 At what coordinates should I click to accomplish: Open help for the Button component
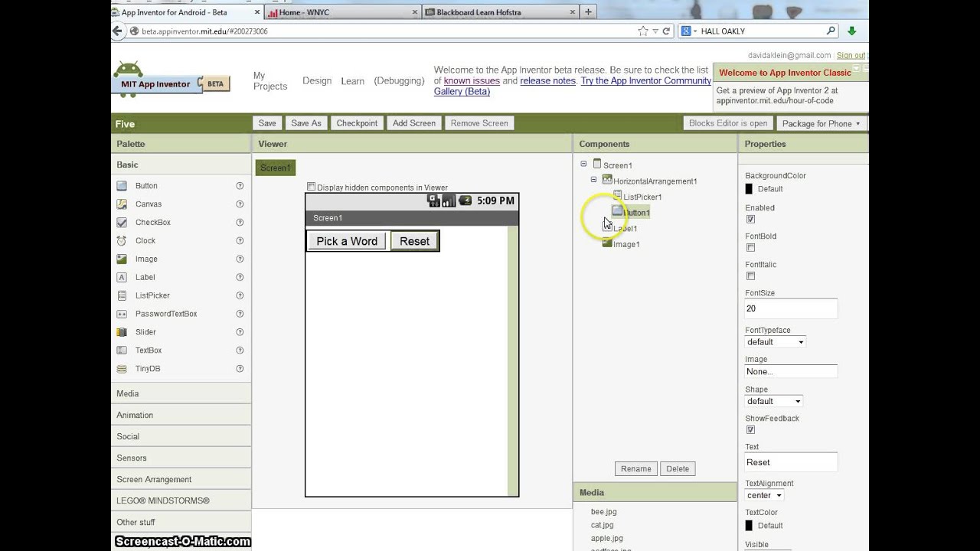pos(240,186)
